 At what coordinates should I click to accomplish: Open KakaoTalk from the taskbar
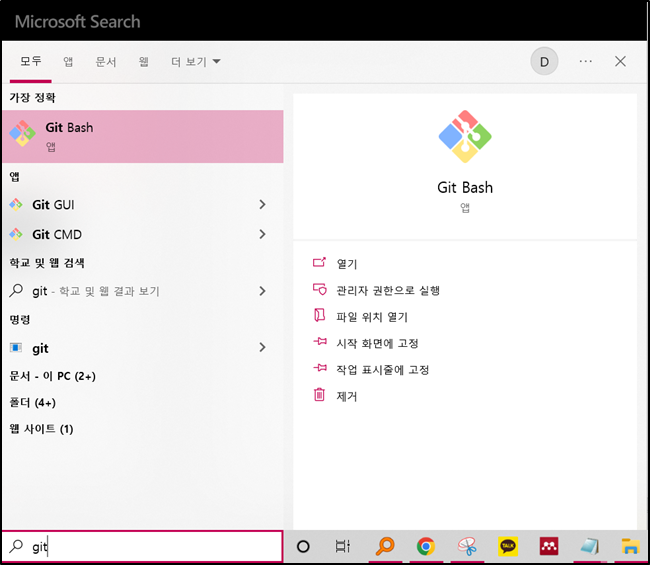pyautogui.click(x=508, y=546)
